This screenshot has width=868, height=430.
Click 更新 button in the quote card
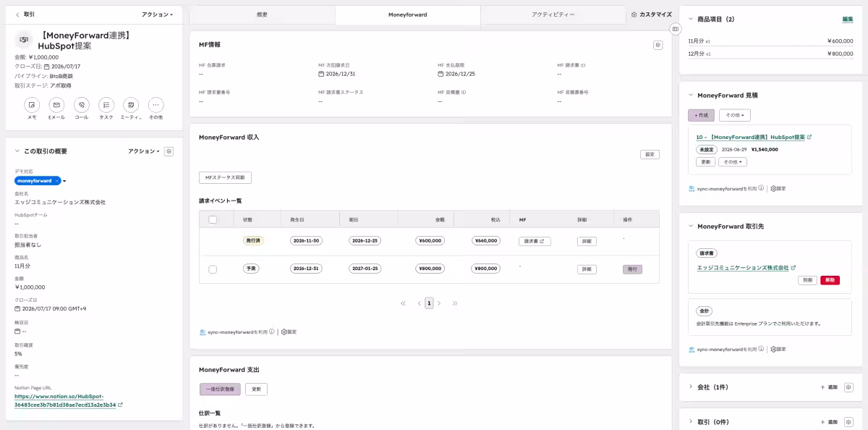coord(706,162)
